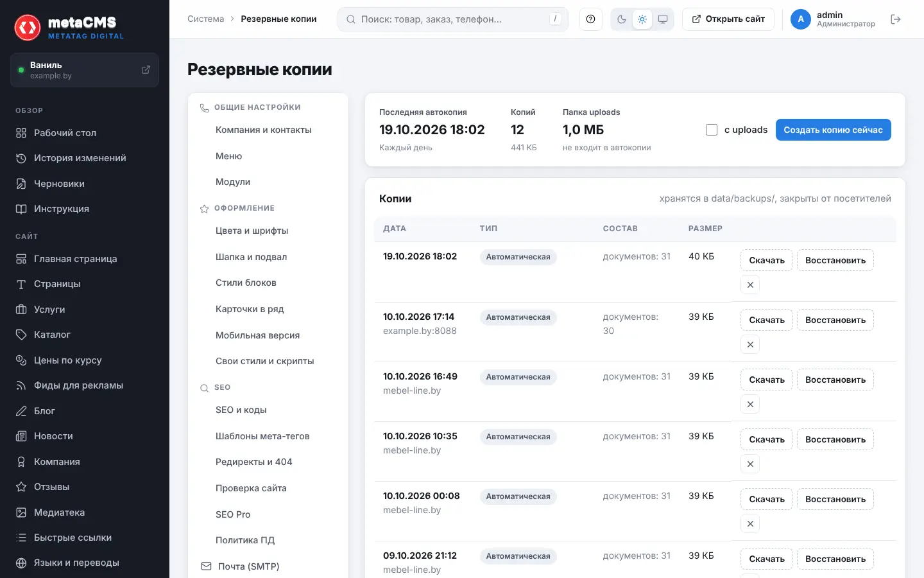Viewport: 924px width, 578px height.
Task: Click the Ваниль example.by site card
Action: point(85,70)
